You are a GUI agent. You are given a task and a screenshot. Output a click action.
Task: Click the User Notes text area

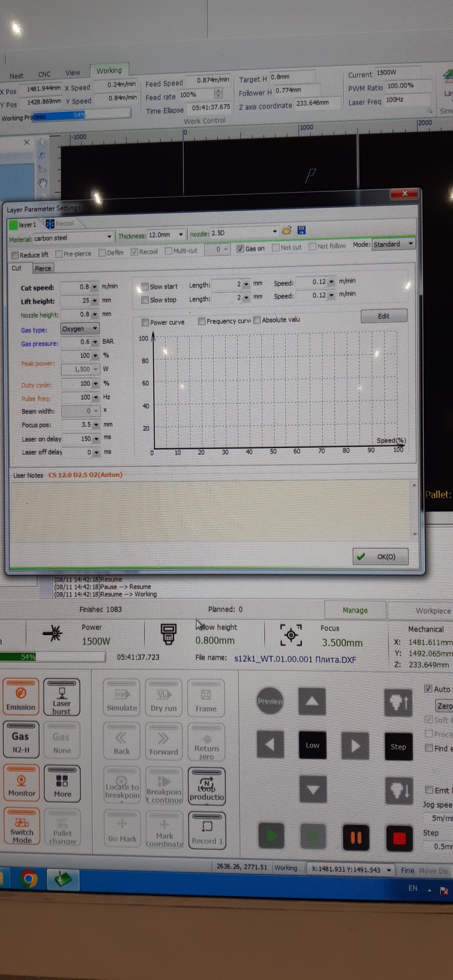(211, 510)
